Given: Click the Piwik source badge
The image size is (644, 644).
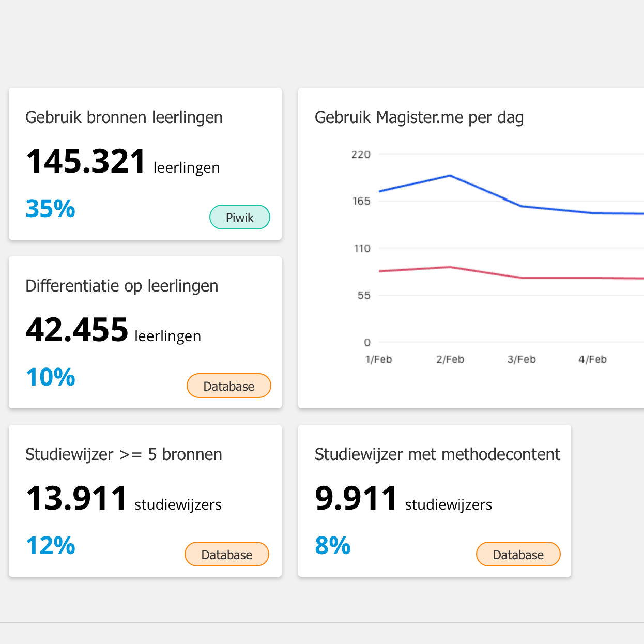Looking at the screenshot, I should pos(240,217).
